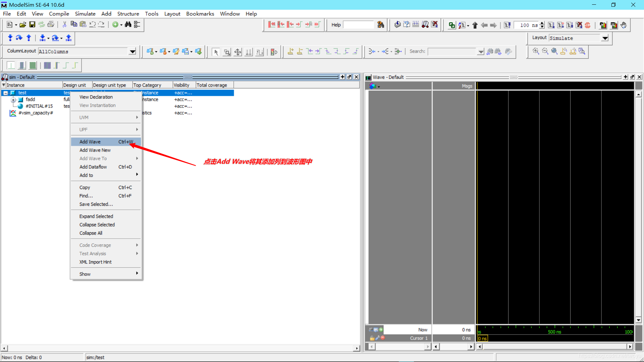Click the Compile stack-arrow icon
This screenshot has width=644, height=362.
pyautogui.click(x=397, y=25)
